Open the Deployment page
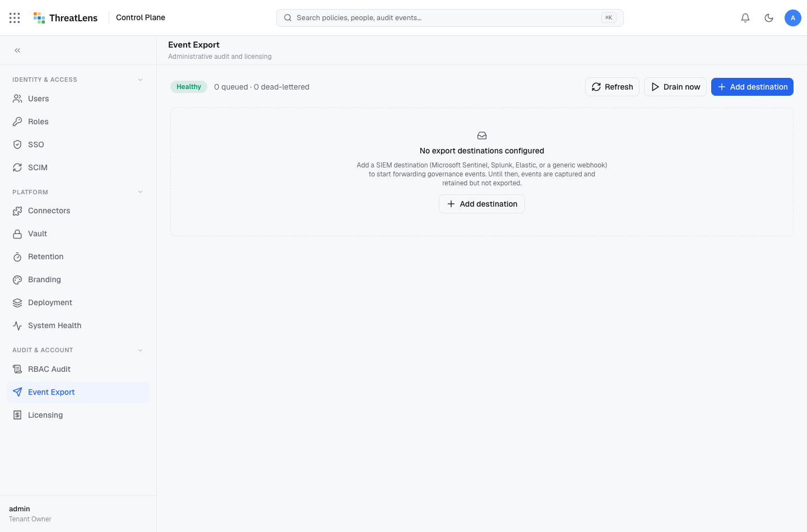Image resolution: width=807 pixels, height=532 pixels. pyautogui.click(x=78, y=303)
